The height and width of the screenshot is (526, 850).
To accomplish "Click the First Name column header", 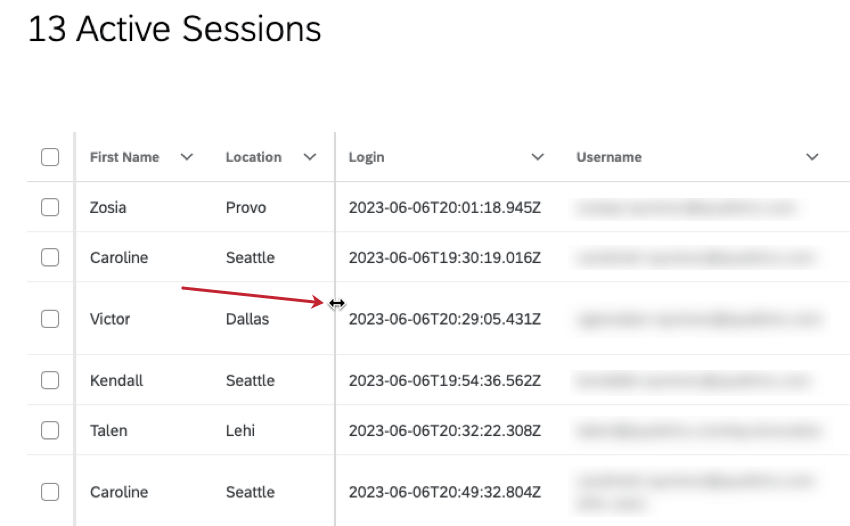I will click(x=124, y=157).
